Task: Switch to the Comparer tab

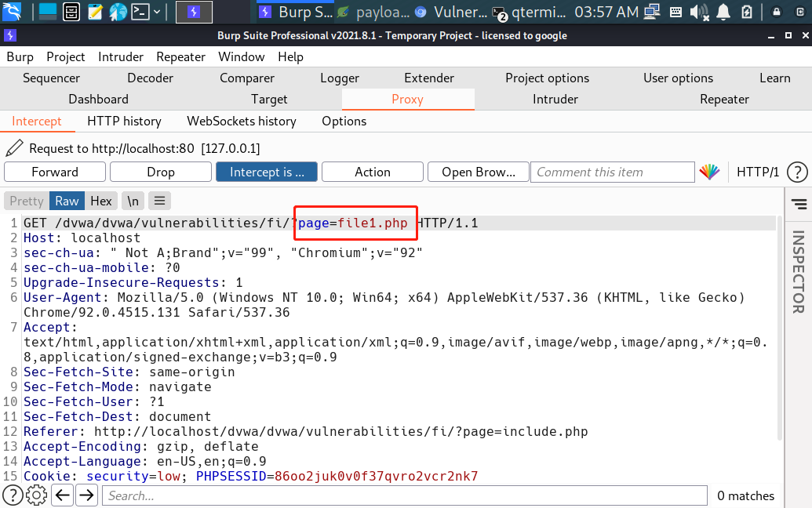Action: pos(247,78)
